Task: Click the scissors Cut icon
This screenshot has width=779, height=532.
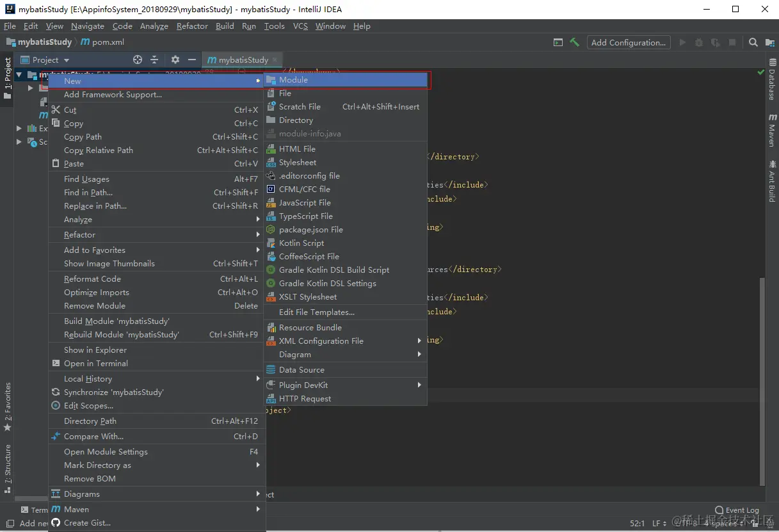Action: pyautogui.click(x=56, y=110)
